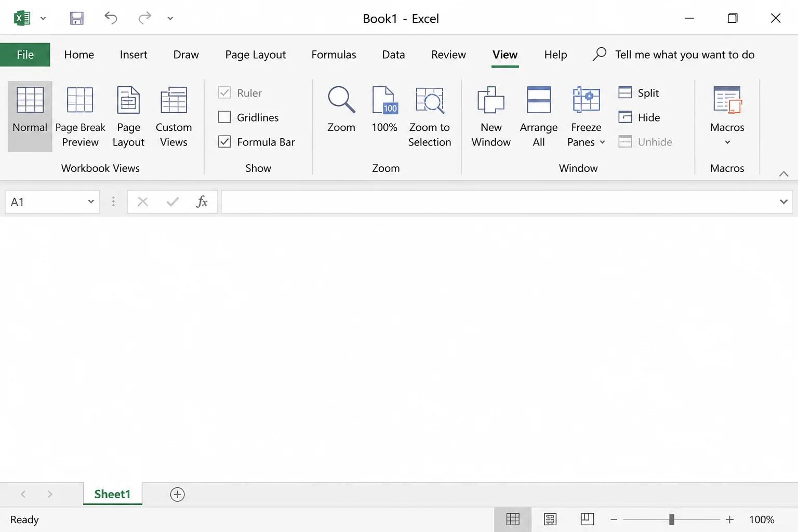
Task: Click the previous sheet arrow
Action: [23, 494]
